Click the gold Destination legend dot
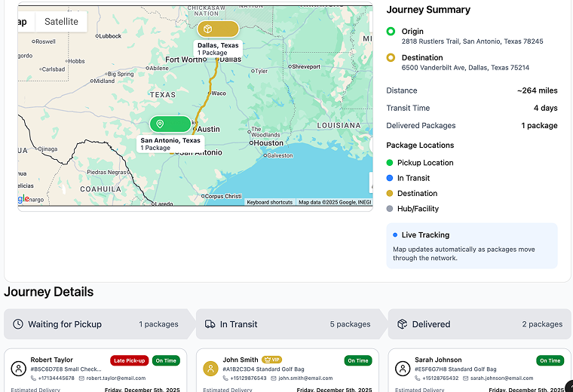Screen dimensions: 573x392 tap(390, 193)
